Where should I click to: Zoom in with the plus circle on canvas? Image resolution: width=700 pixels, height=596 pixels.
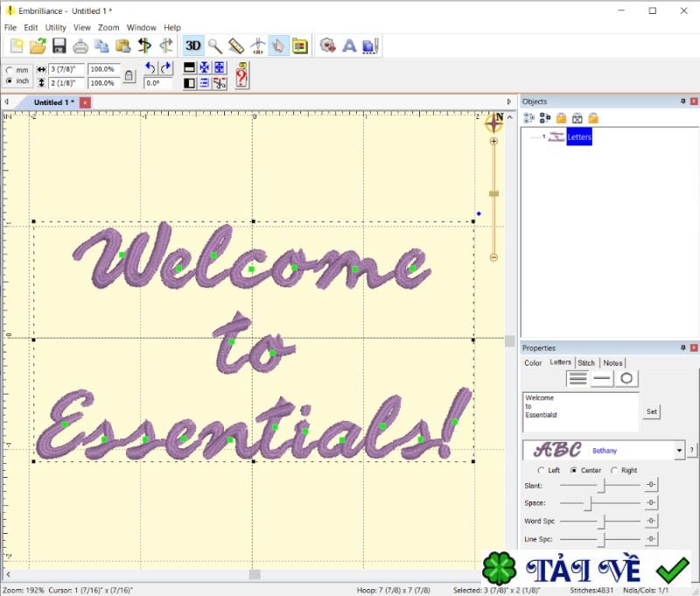click(x=493, y=142)
